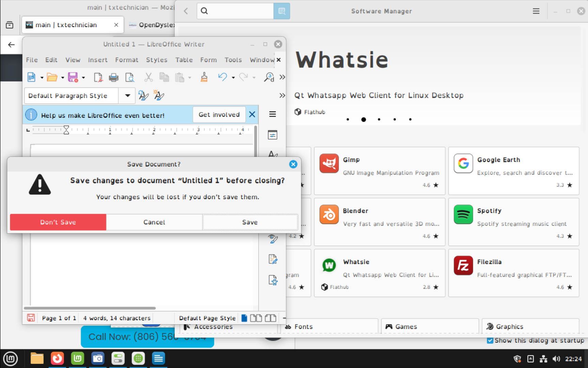
Task: Click the Redo arrow icon
Action: coord(243,77)
